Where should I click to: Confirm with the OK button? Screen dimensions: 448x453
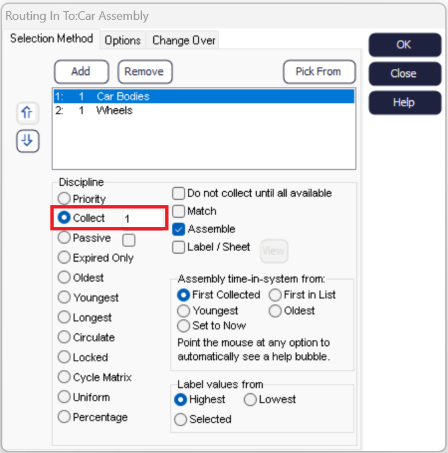[405, 45]
